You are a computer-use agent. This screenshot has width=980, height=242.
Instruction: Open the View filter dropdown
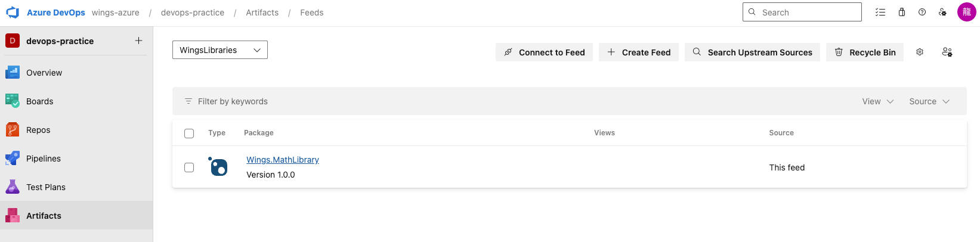click(877, 101)
